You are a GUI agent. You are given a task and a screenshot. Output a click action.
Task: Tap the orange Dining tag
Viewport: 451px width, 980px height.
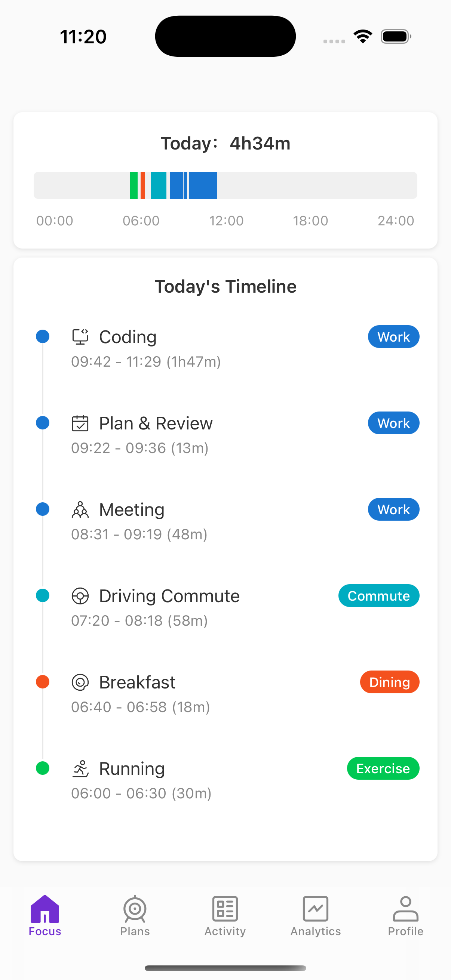(x=389, y=682)
